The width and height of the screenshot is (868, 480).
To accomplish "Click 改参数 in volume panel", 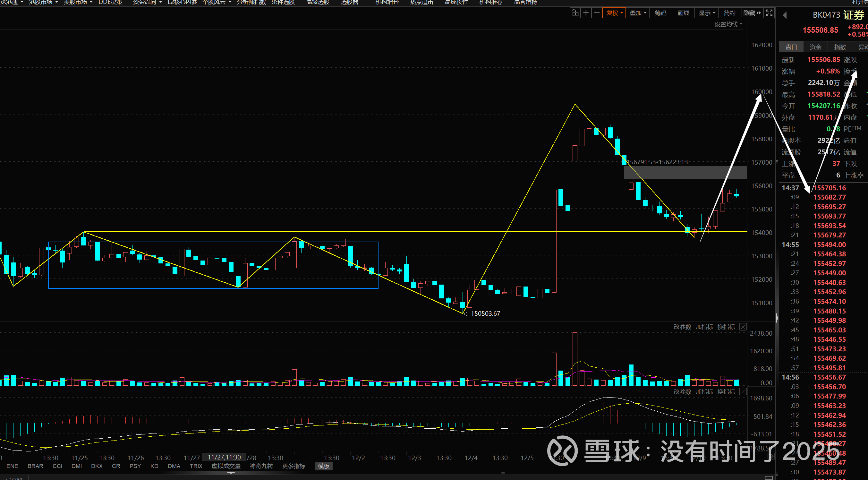I will (682, 327).
